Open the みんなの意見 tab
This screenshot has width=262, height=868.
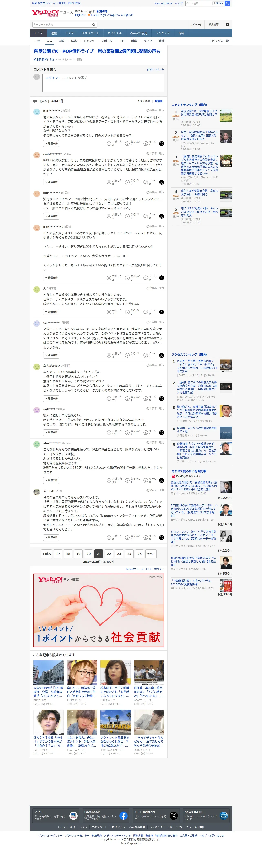pyautogui.click(x=138, y=33)
